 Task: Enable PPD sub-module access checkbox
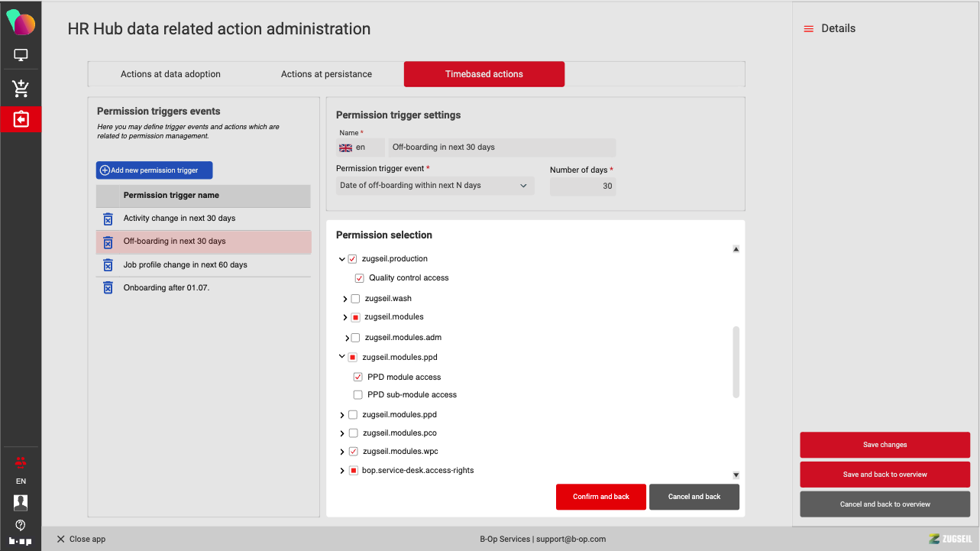(357, 395)
